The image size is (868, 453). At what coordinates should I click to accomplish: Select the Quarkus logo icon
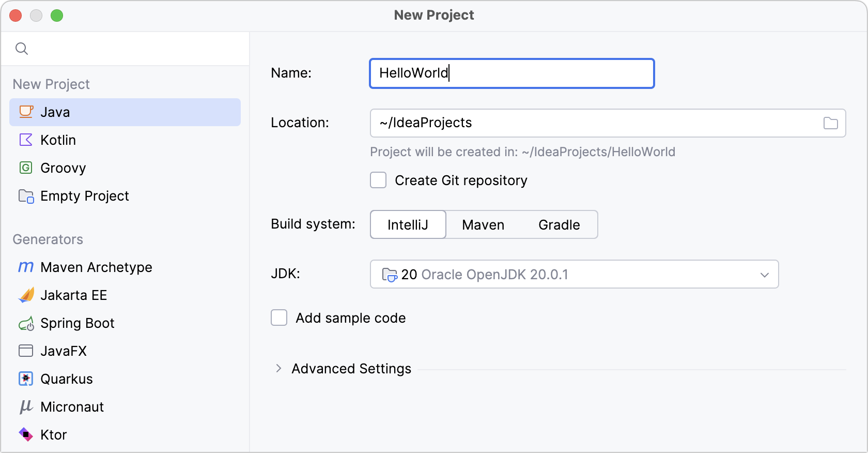(26, 379)
